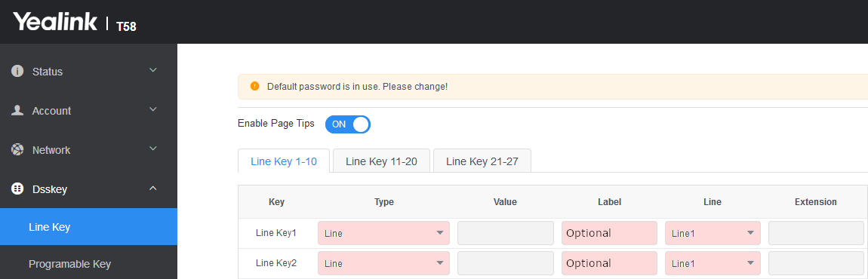This screenshot has height=279, width=868.
Task: Click the Network globe icon
Action: [x=17, y=149]
